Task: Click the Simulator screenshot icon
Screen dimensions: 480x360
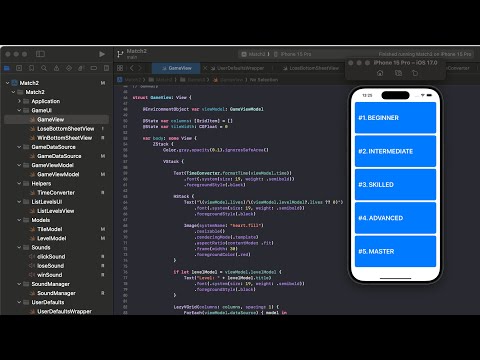Action: click(x=398, y=73)
